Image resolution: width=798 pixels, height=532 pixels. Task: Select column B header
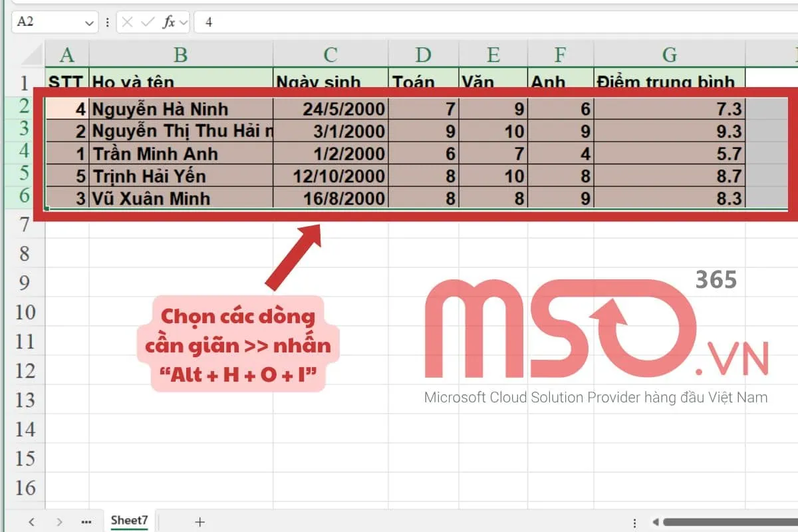(x=180, y=55)
